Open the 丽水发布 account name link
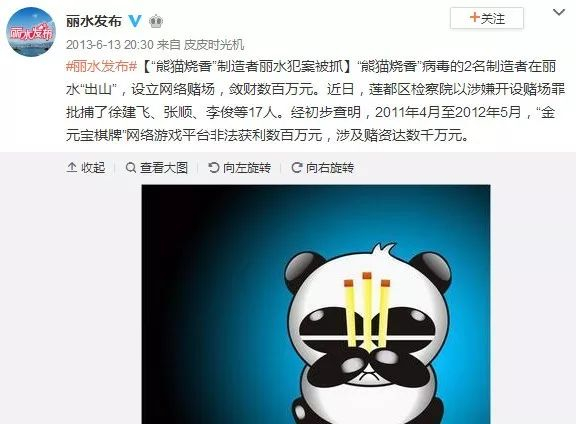Screen dimensions: 576x424 click(x=94, y=21)
